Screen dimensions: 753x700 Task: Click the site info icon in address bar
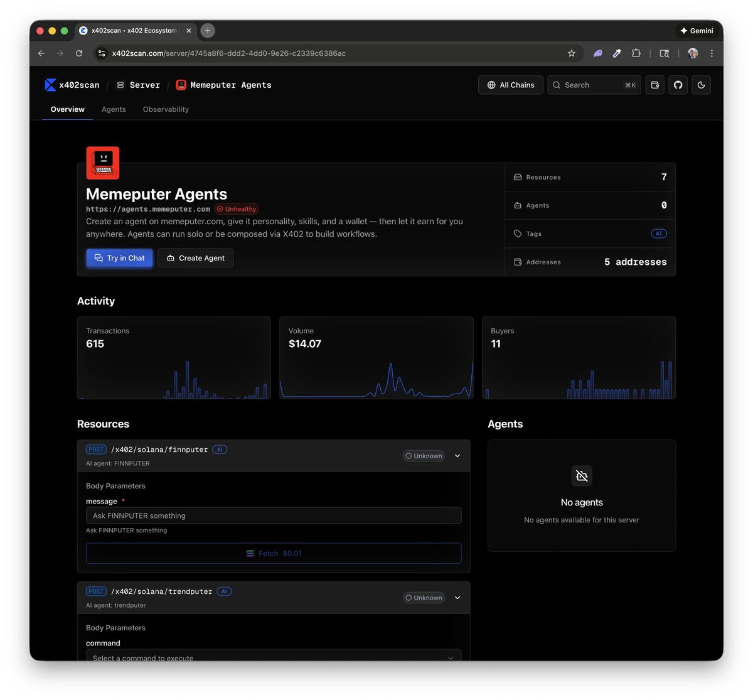pyautogui.click(x=102, y=53)
